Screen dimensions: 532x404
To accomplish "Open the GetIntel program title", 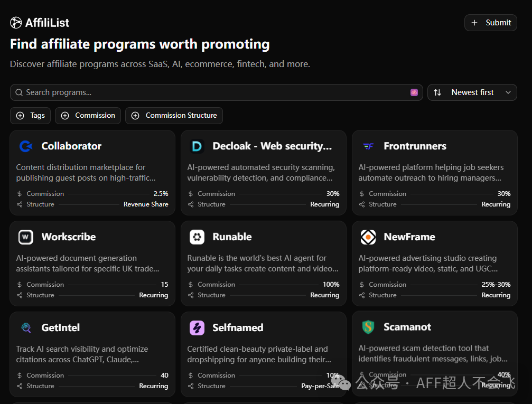I will [60, 327].
